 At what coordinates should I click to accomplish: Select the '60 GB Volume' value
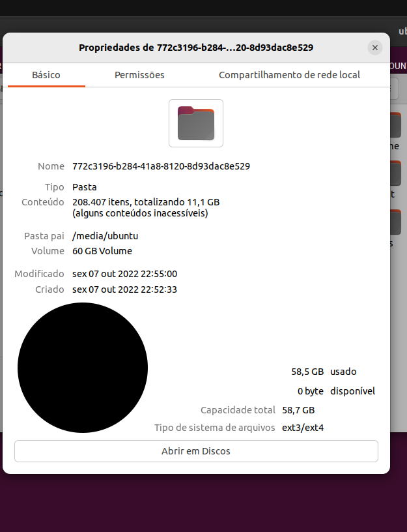point(102,251)
